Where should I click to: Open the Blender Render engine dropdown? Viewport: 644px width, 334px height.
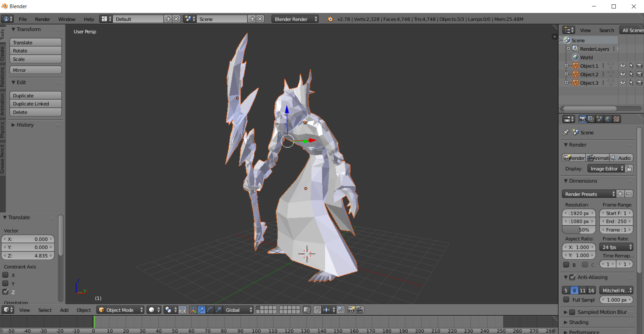pyautogui.click(x=295, y=19)
